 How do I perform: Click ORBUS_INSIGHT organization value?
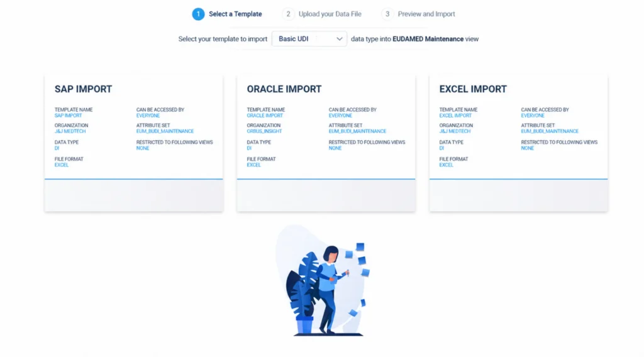[x=264, y=131]
